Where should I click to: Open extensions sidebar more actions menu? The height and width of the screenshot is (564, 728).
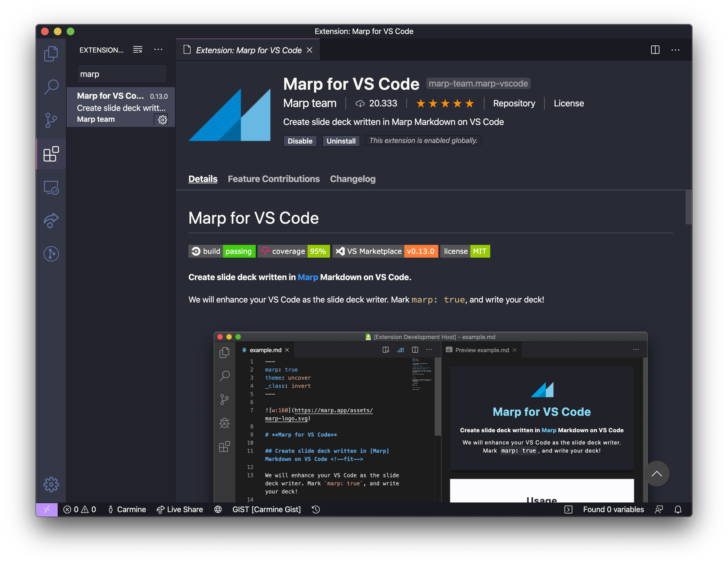[x=158, y=50]
